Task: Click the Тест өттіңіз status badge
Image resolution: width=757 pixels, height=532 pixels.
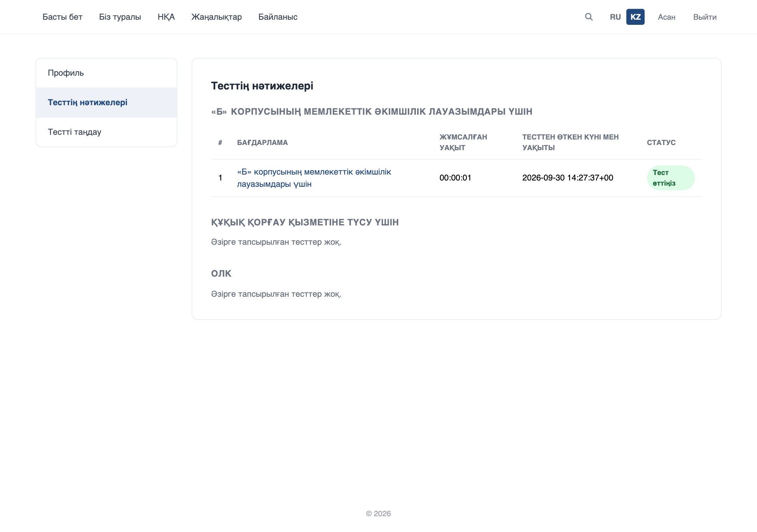Action: click(671, 178)
